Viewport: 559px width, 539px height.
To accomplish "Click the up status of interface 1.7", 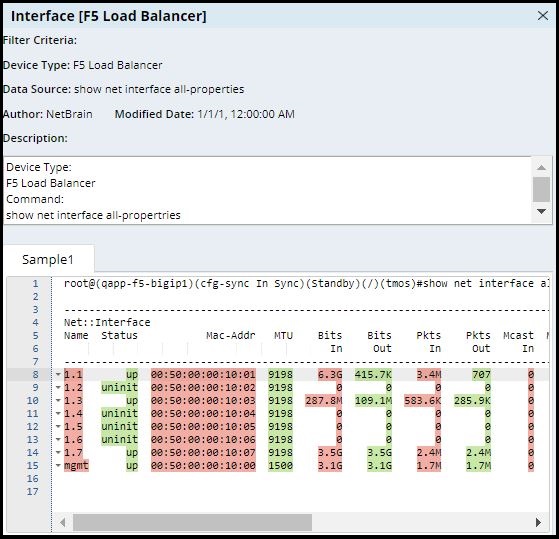I will click(132, 453).
